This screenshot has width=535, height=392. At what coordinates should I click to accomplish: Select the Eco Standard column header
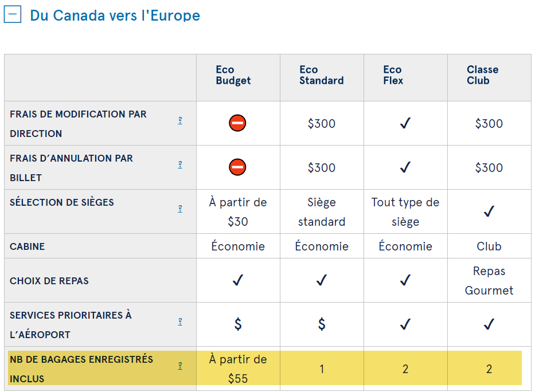pos(321,75)
